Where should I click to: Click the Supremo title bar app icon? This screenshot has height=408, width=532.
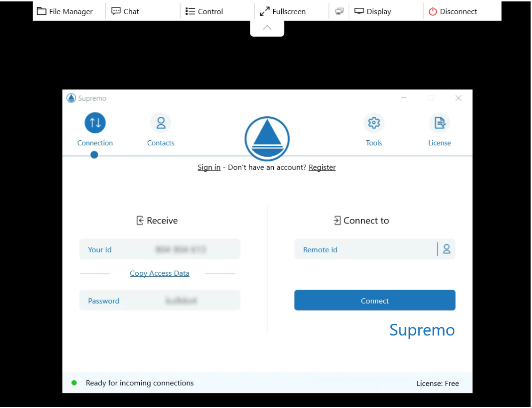pyautogui.click(x=71, y=98)
